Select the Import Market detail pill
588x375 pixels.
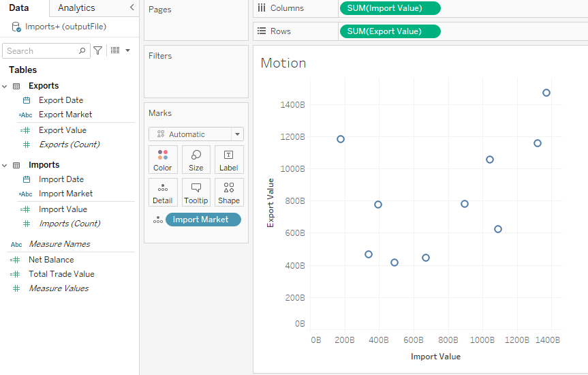pos(203,220)
